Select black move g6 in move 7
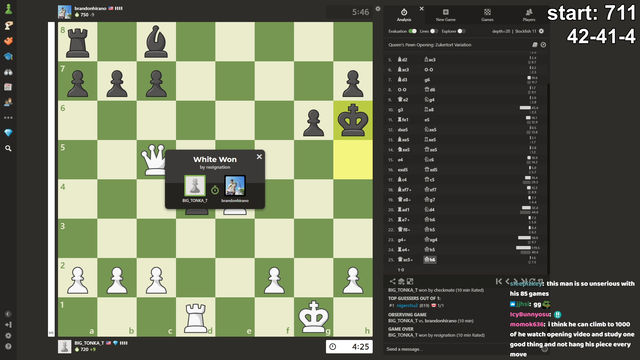The image size is (640, 360). pyautogui.click(x=427, y=80)
